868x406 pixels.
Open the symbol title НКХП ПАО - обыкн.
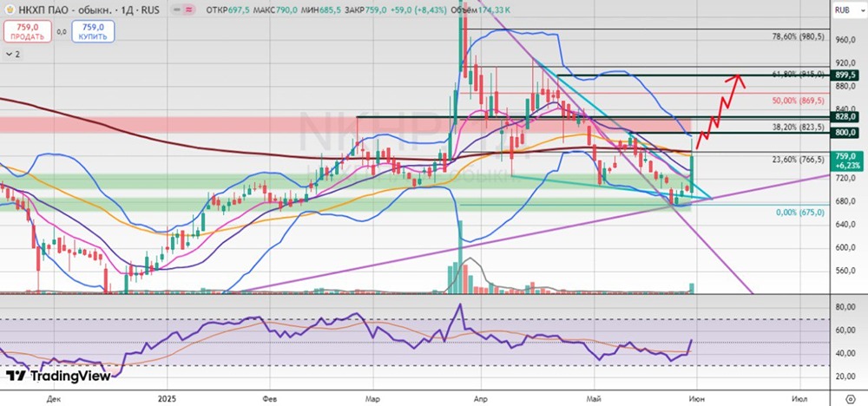(63, 10)
